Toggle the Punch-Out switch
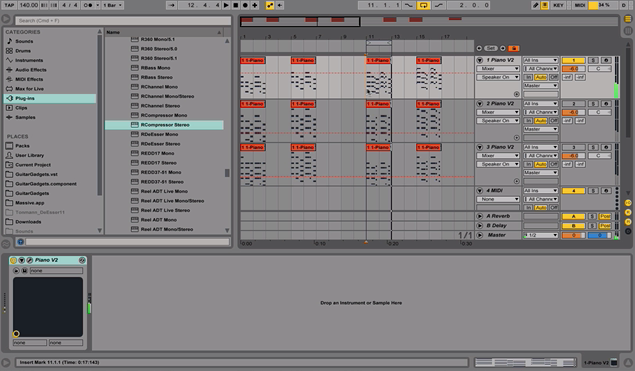The image size is (635, 371). [438, 5]
